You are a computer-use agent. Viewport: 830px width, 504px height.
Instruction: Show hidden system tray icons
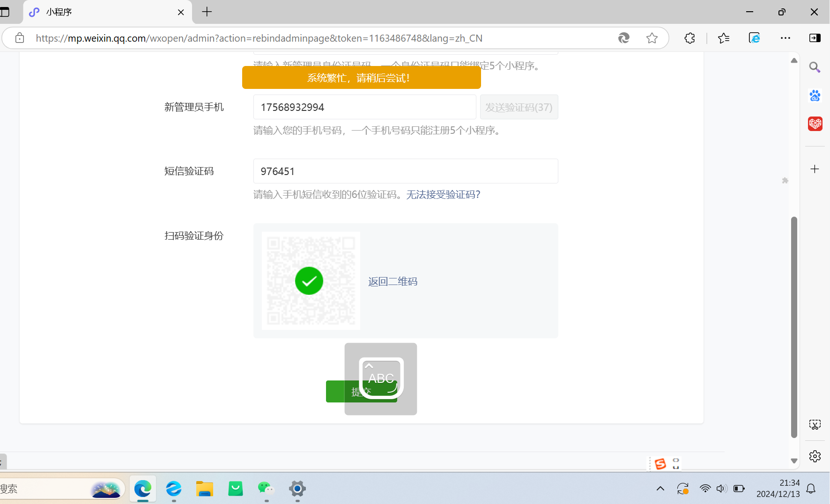coord(660,489)
